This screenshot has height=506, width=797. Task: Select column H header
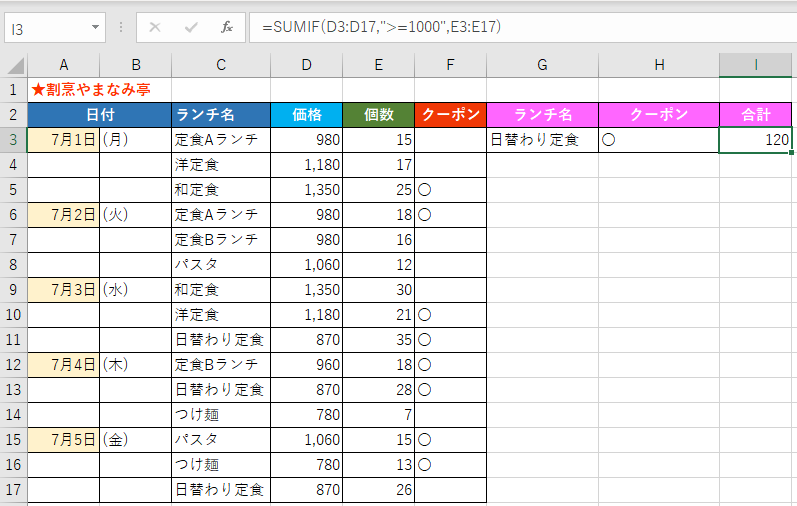point(659,65)
